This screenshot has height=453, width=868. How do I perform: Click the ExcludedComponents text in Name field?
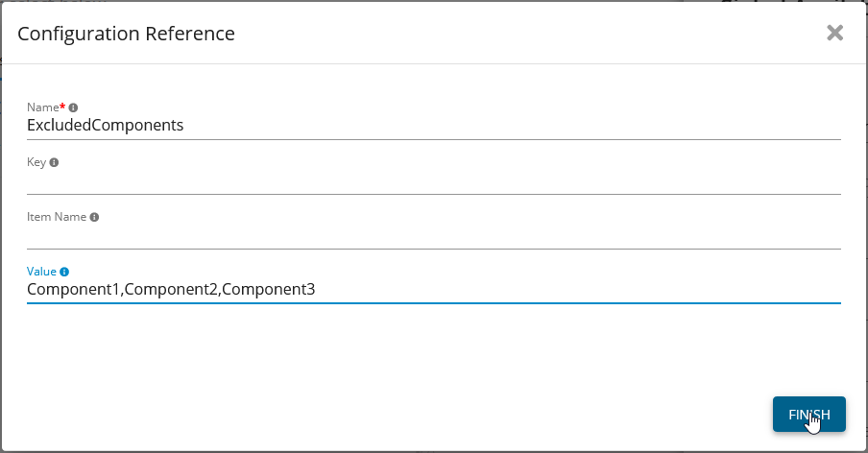[105, 125]
